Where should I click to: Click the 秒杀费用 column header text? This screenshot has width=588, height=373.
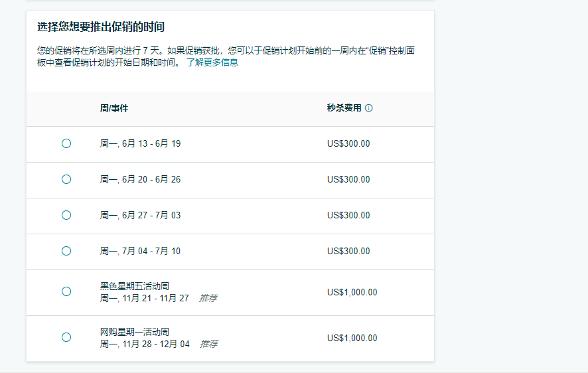(x=344, y=108)
